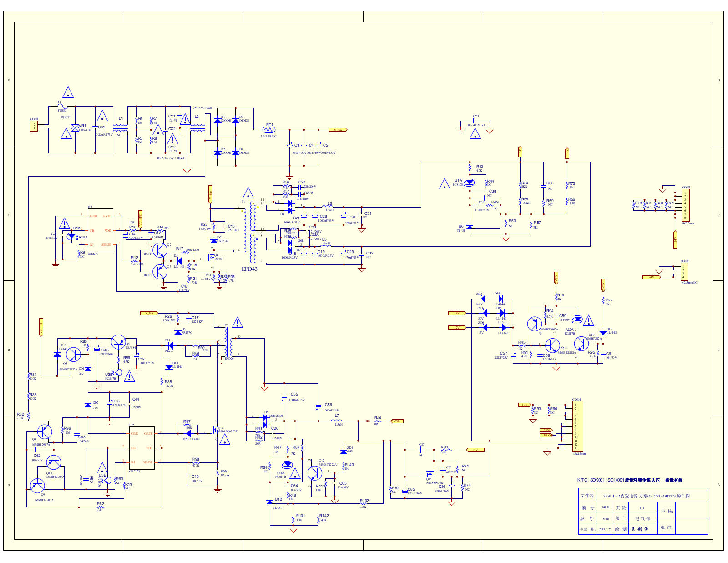This screenshot has height=563, width=728.
Task: Click the T1 transformer labeled EFD43
Action: point(249,232)
